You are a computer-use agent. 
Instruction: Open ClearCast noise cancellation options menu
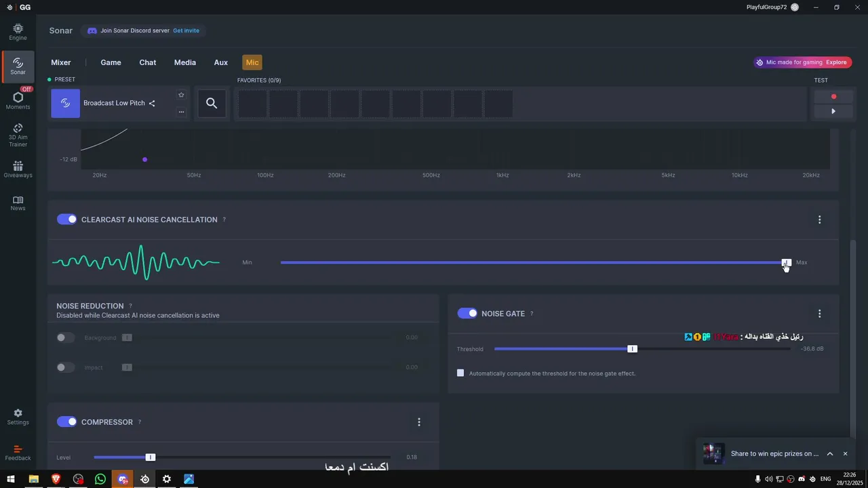tap(819, 220)
